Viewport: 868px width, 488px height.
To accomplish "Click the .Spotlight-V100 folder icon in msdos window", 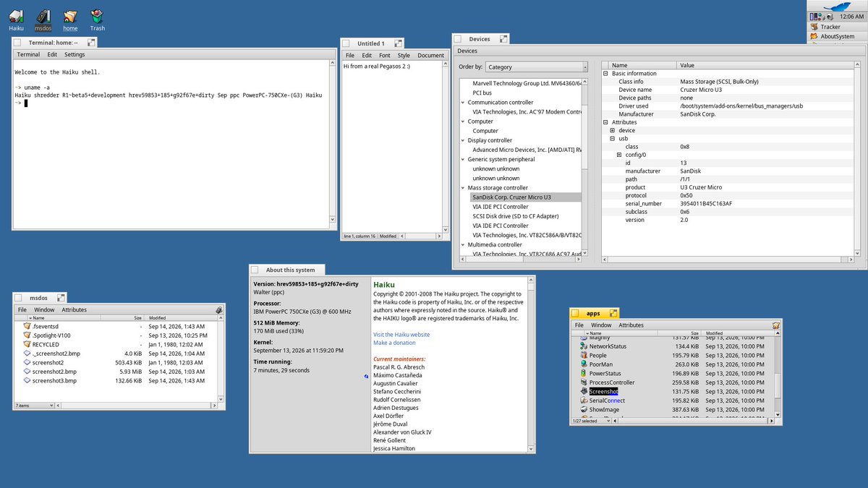I will pos(27,335).
